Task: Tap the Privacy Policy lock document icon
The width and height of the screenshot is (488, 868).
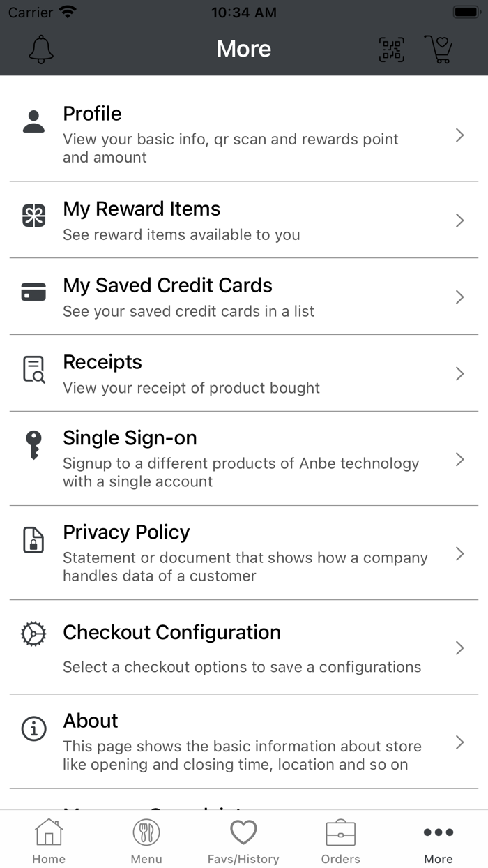Action: click(33, 540)
